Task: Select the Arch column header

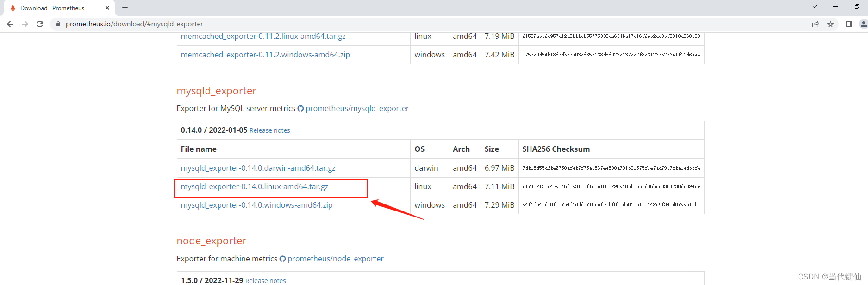Action: click(x=462, y=149)
